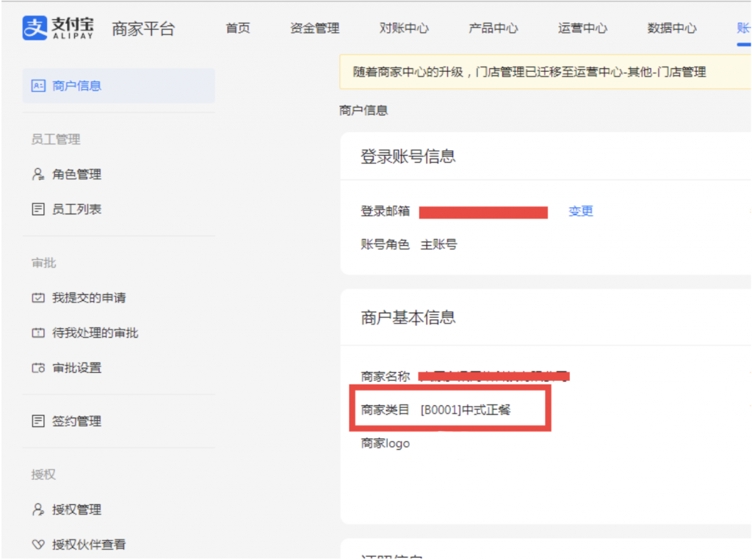The image size is (752, 560).
Task: Click the 我提交的申请 icon
Action: pos(37,297)
